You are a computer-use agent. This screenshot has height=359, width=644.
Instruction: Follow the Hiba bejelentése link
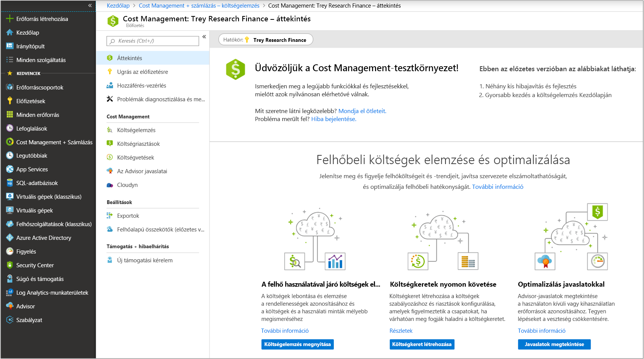[334, 119]
